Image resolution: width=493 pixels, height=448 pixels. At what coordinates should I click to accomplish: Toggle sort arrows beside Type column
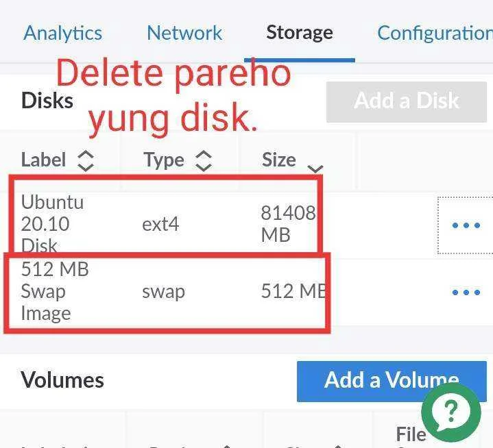coord(204,160)
